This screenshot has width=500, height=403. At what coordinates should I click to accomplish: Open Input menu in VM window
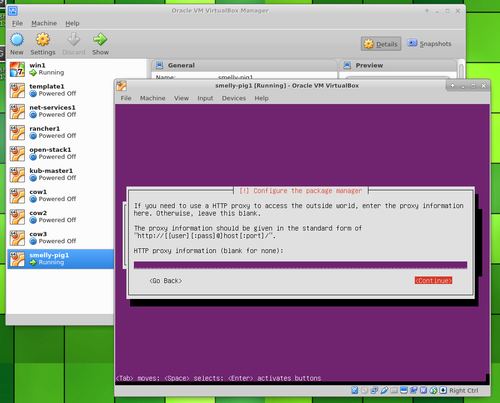205,98
